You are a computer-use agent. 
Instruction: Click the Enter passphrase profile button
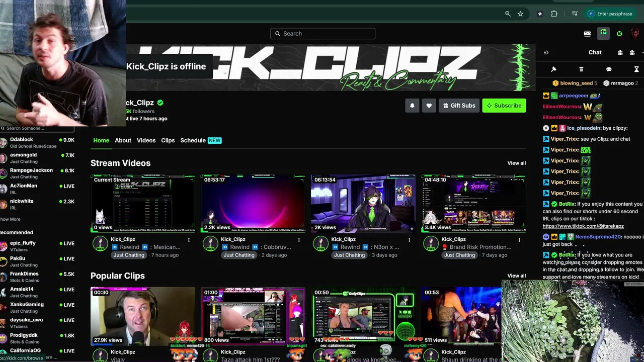point(610,14)
